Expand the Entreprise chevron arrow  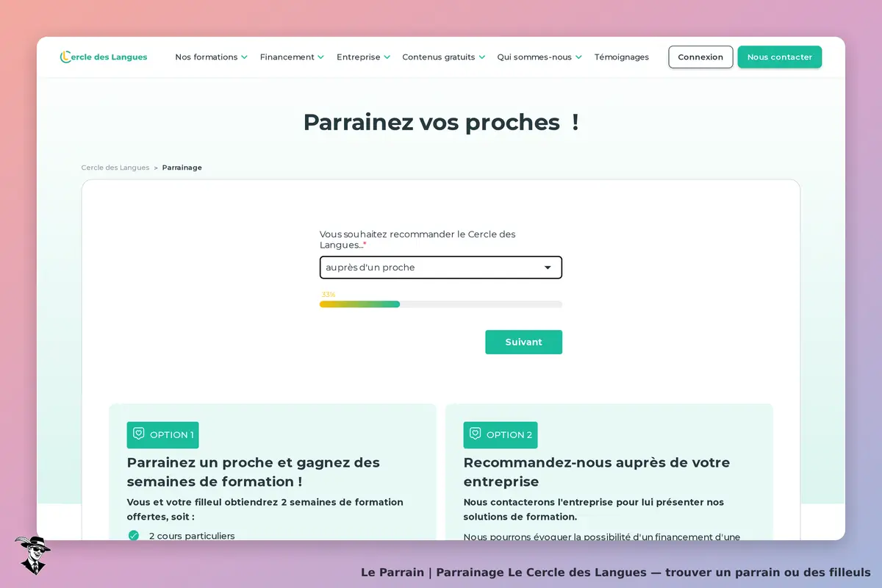(387, 57)
